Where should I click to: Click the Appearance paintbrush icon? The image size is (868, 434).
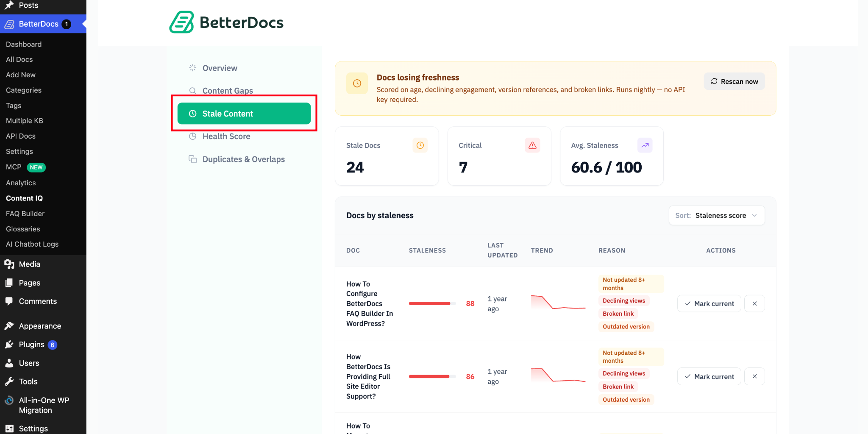click(x=9, y=326)
